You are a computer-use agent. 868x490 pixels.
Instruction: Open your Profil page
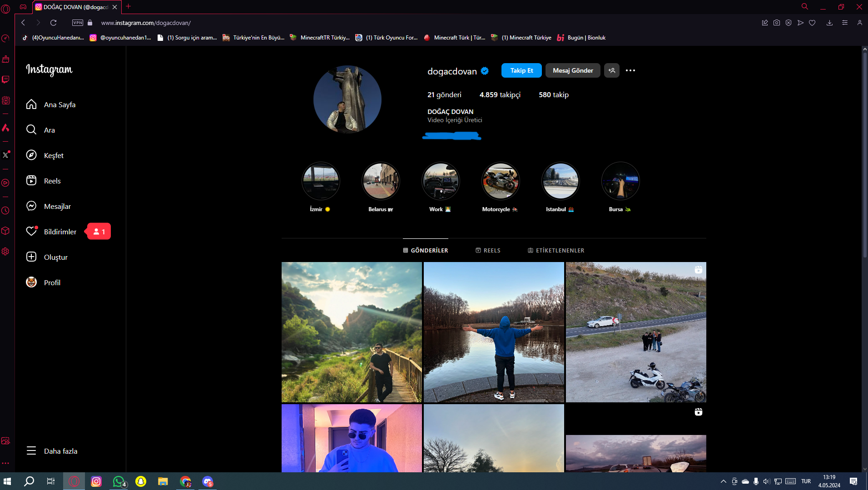(43, 282)
